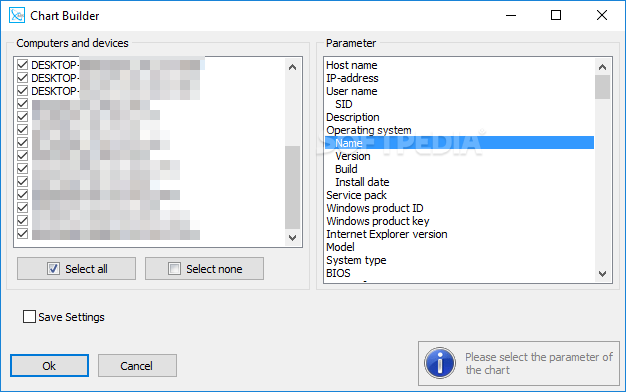Screen dimensions: 626x392
Task: Click the Parameter list scroll down arrow
Action: (x=602, y=274)
